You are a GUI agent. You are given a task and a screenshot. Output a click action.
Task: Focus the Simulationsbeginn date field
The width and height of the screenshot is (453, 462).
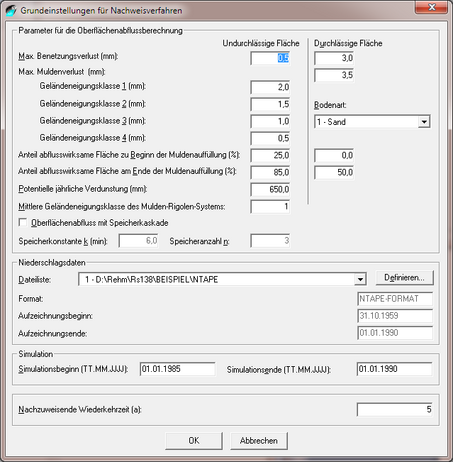[177, 369]
